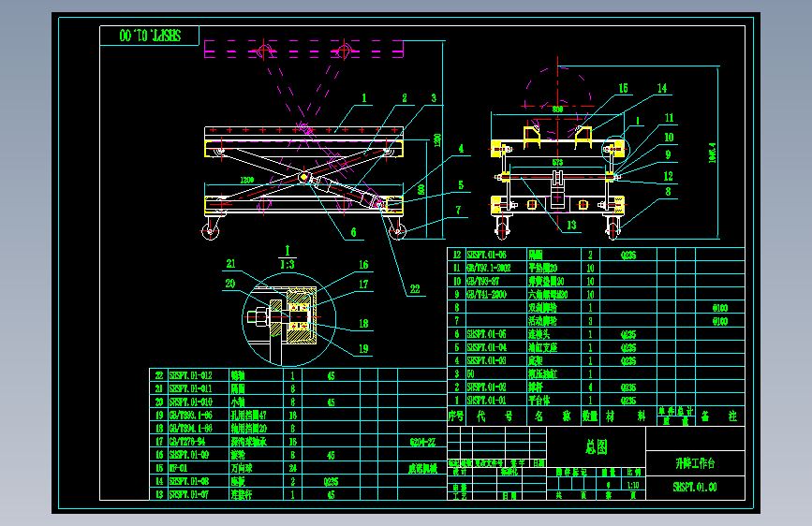Click header cell 备注
812x526 pixels.
tap(718, 416)
